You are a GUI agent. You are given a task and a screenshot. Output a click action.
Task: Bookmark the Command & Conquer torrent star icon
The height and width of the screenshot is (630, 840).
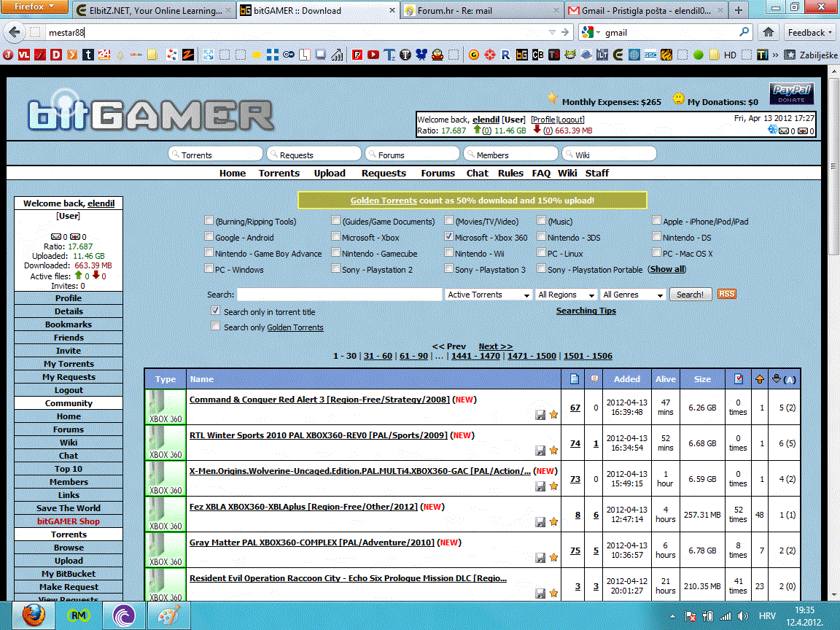coord(554,415)
